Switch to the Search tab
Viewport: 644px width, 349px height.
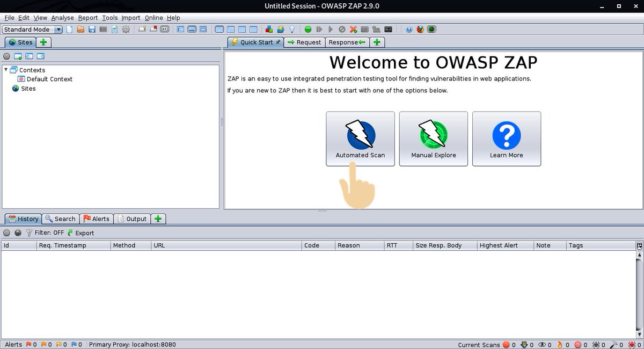60,219
